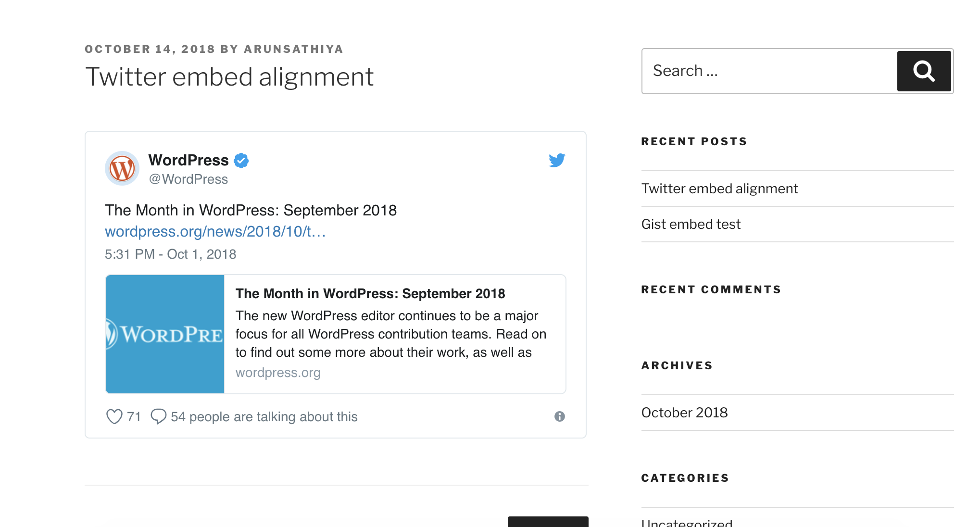Click the search magnifier button
This screenshot has width=980, height=527.
coord(923,71)
